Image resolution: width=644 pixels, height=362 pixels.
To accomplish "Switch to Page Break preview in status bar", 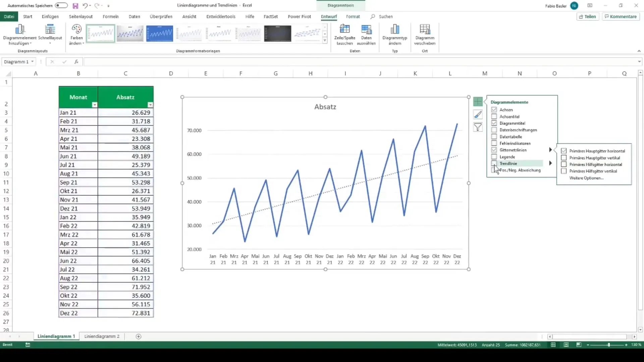I will [x=579, y=345].
